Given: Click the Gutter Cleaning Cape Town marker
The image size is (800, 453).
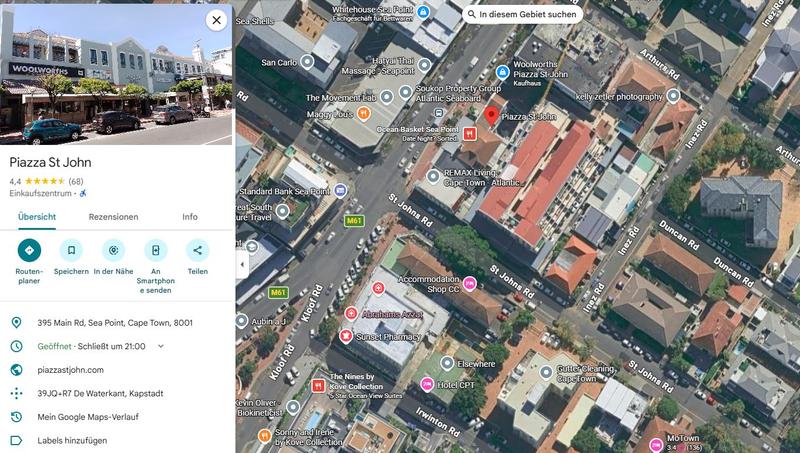Looking at the screenshot, I should [546, 373].
